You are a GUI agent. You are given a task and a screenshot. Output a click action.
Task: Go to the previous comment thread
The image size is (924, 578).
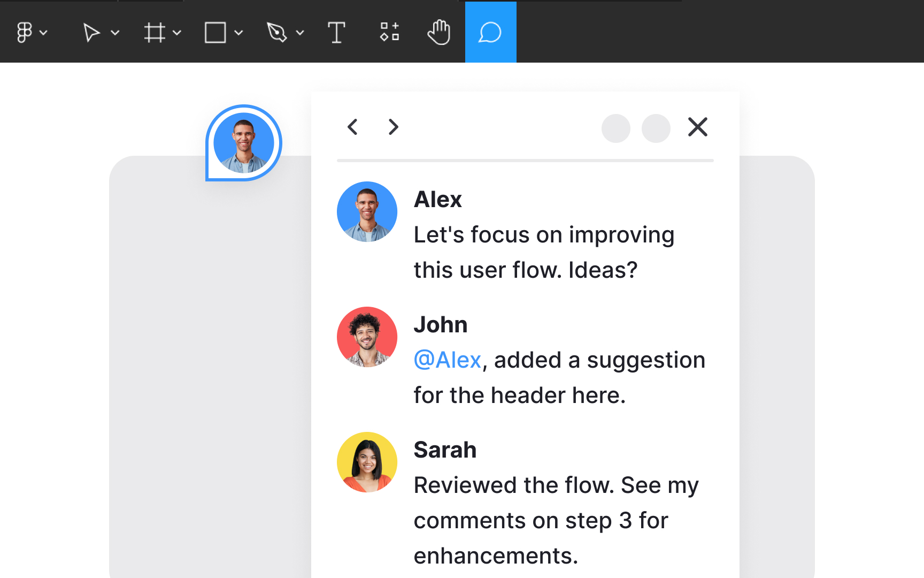(x=352, y=128)
